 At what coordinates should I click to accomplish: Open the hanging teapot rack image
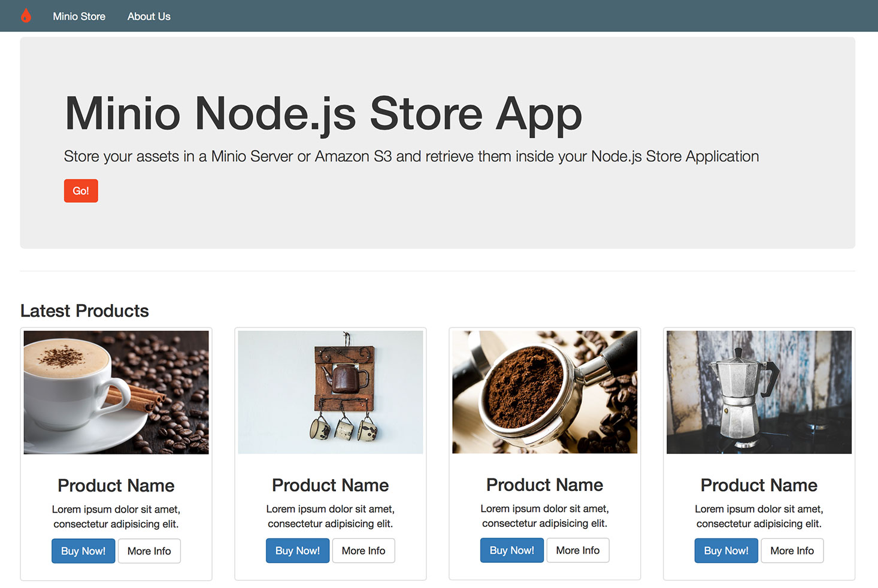click(x=331, y=392)
